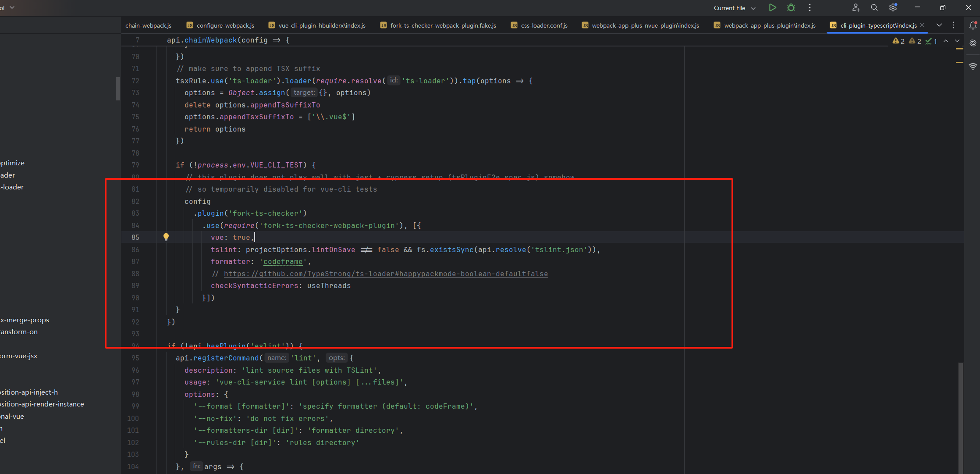Show hidden editor tabs dropdown chevron
980x474 pixels.
[939, 25]
